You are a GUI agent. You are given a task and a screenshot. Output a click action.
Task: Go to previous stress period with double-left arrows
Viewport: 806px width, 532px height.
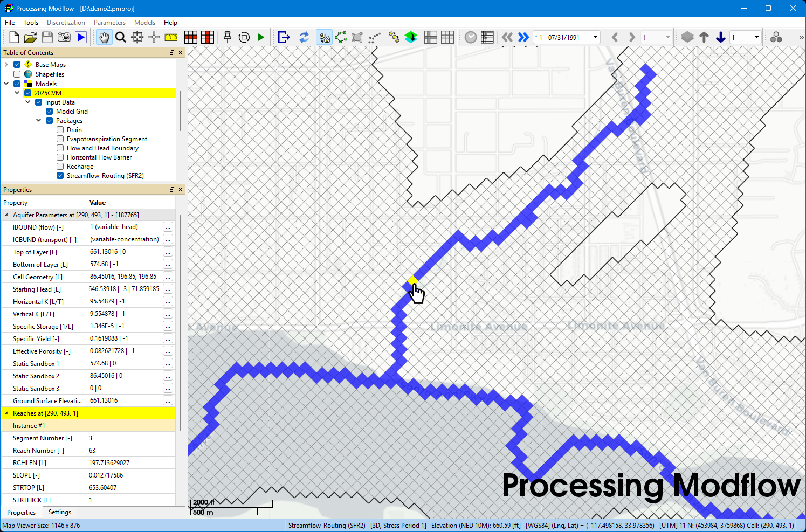507,37
